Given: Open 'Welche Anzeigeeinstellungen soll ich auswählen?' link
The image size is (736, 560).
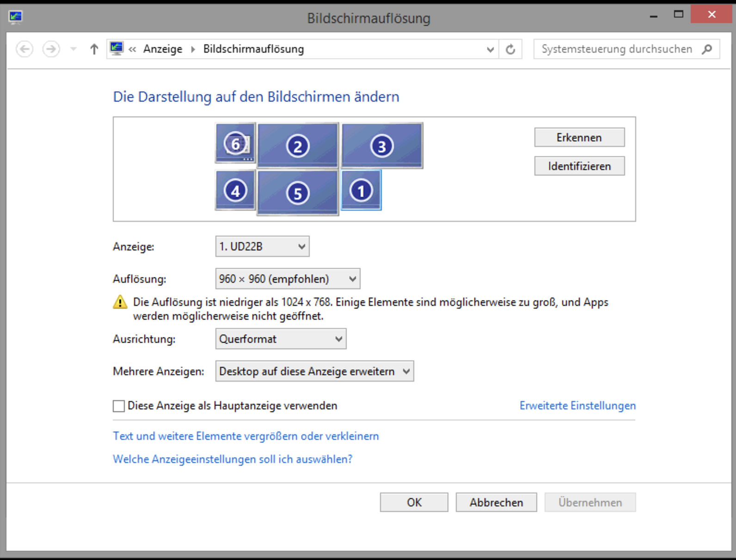Looking at the screenshot, I should click(x=233, y=459).
